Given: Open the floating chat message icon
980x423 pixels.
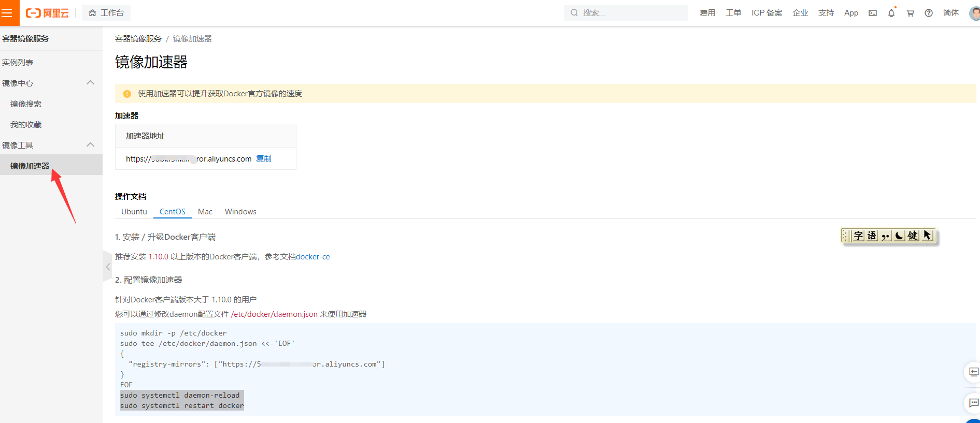Looking at the screenshot, I should pyautogui.click(x=973, y=403).
